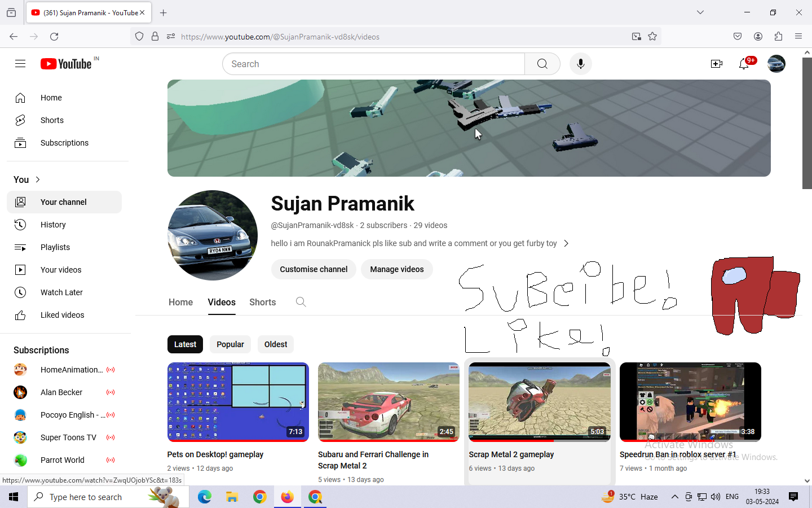The image size is (812, 508).
Task: Open the notifications bell
Action: (x=744, y=64)
